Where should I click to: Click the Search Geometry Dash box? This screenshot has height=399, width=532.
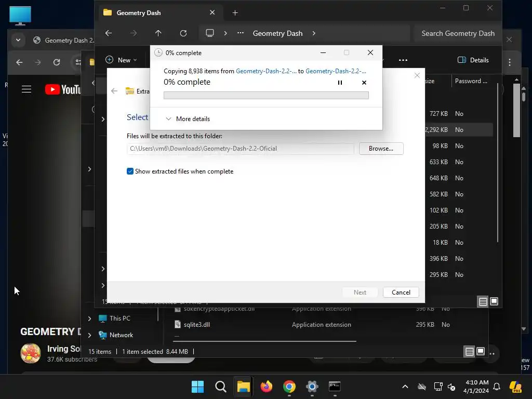point(458,33)
